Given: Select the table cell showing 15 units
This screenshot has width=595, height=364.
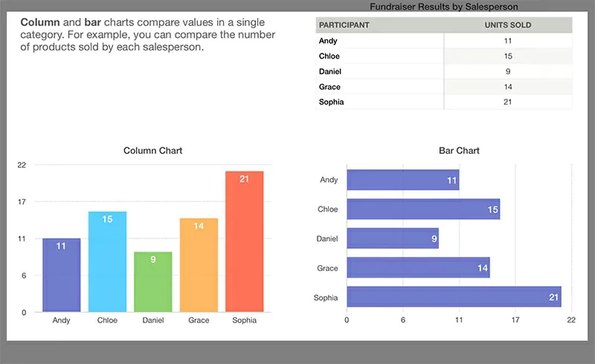Looking at the screenshot, I should (x=508, y=56).
